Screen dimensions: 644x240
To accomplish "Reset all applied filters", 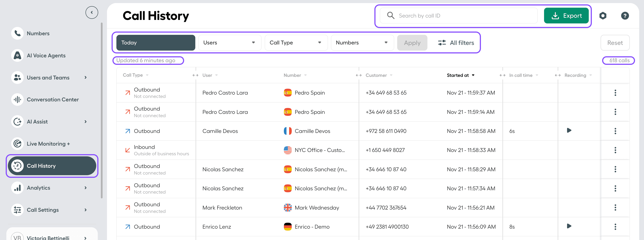I will coord(615,42).
